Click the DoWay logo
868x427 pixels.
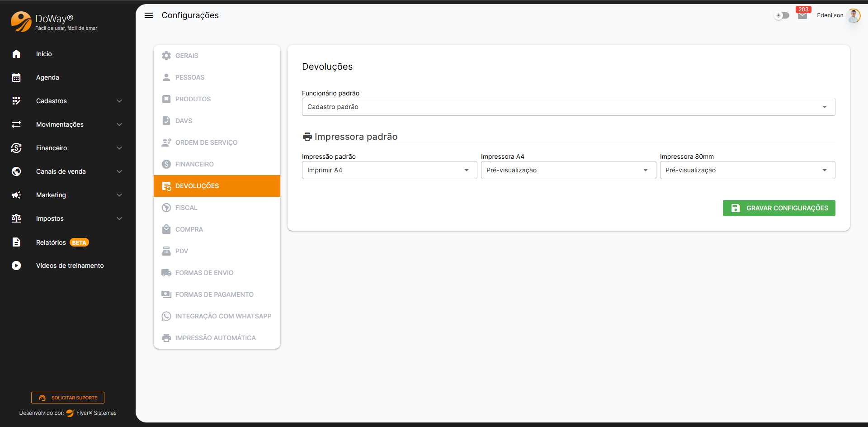(x=21, y=21)
